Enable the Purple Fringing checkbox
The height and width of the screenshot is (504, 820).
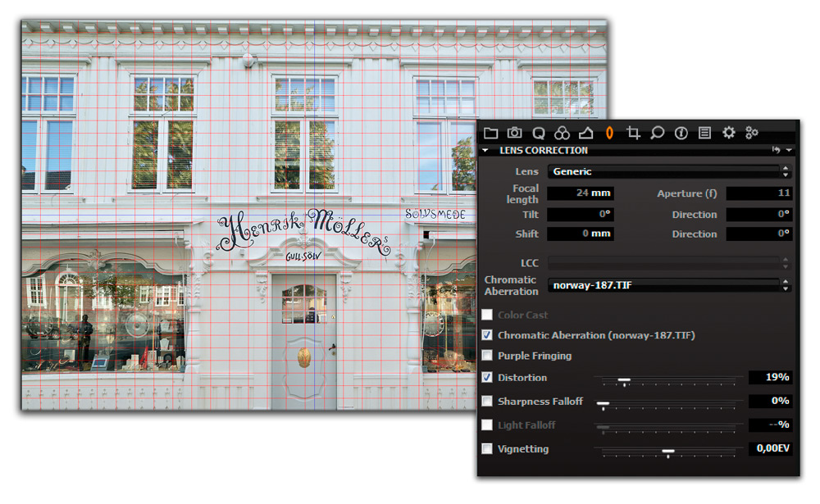(487, 356)
